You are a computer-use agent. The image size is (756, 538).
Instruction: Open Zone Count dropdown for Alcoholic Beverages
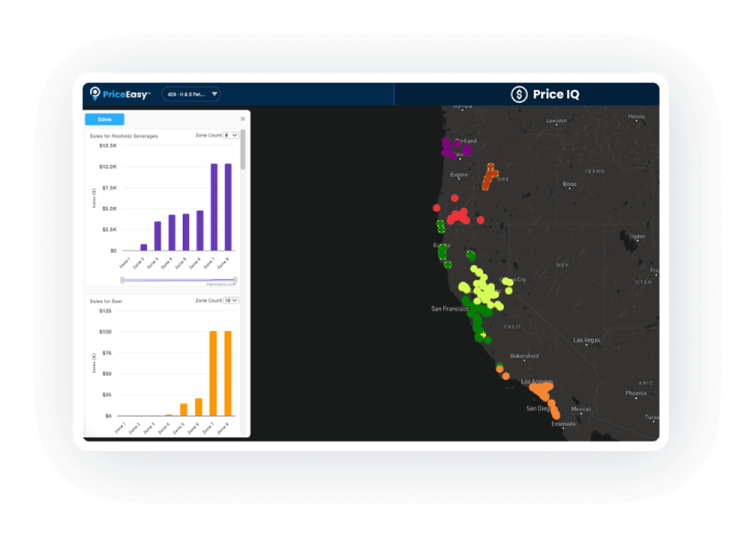pyautogui.click(x=231, y=135)
